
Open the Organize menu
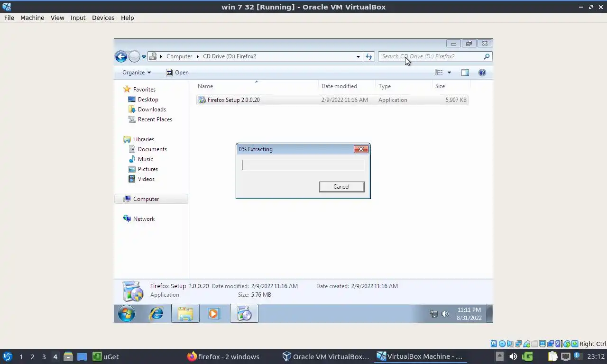click(137, 73)
